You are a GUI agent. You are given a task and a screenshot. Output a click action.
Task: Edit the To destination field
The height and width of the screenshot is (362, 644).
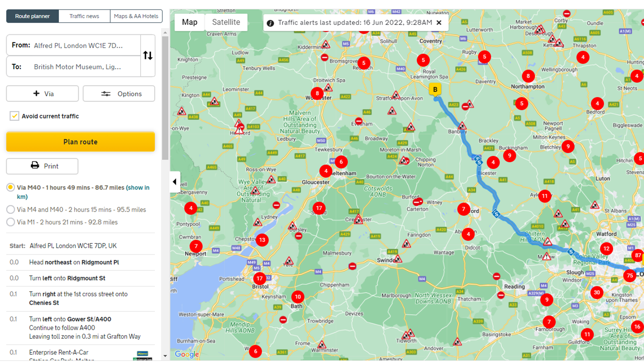point(73,66)
